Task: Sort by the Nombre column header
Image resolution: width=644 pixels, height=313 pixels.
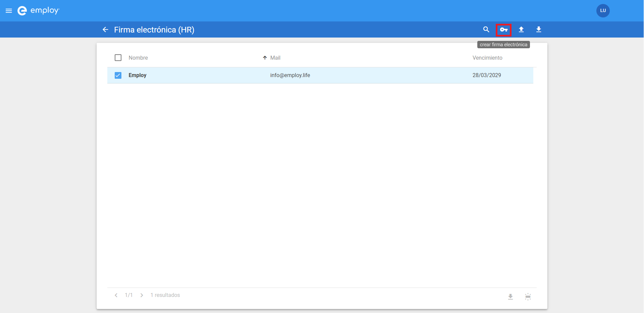Action: tap(138, 58)
